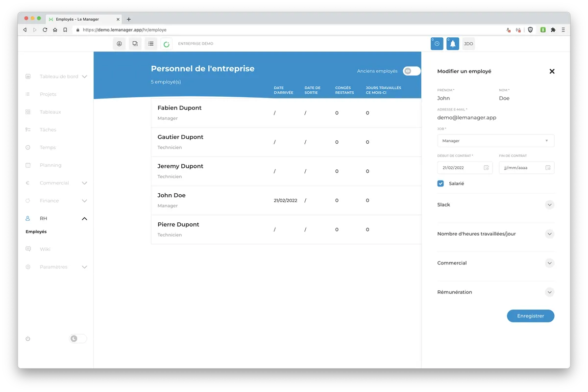Open the Début de contrat calendar icon

click(486, 168)
